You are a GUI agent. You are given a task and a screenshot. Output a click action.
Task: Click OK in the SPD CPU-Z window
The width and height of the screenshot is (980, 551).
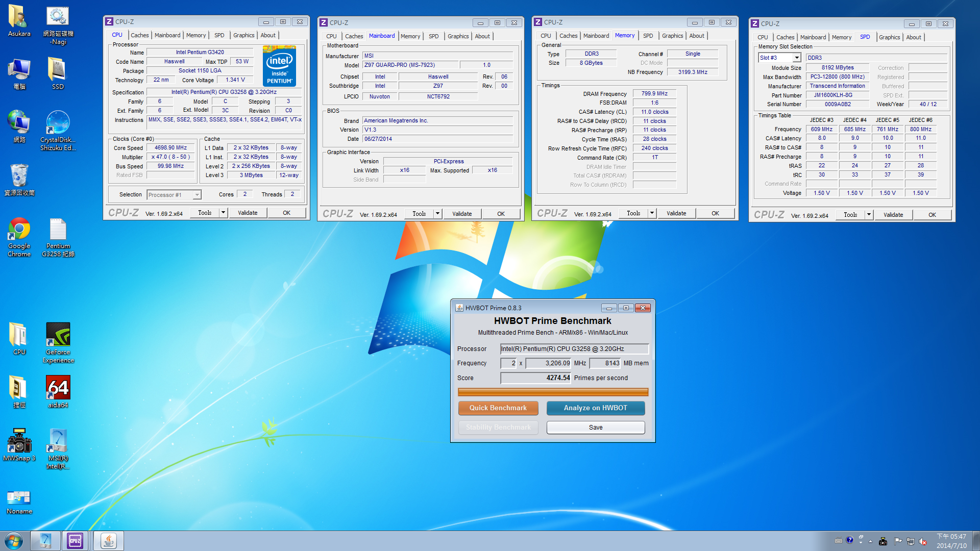pyautogui.click(x=932, y=215)
